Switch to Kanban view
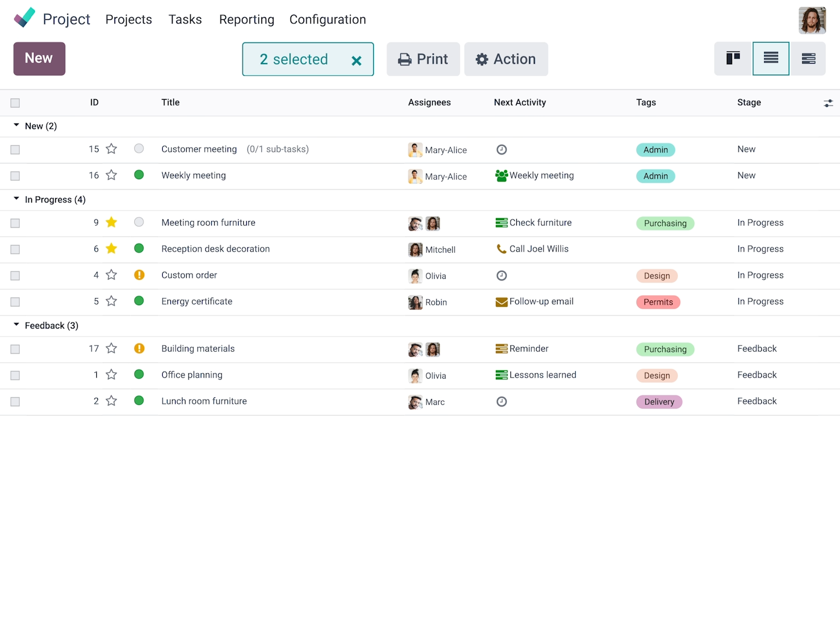Viewport: 840px width, 630px height. (x=733, y=58)
